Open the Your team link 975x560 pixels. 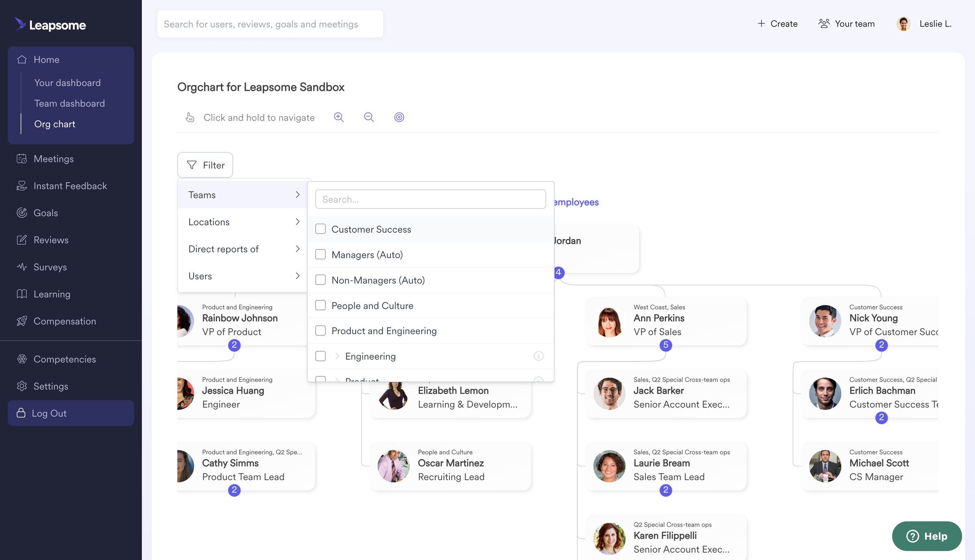847,24
